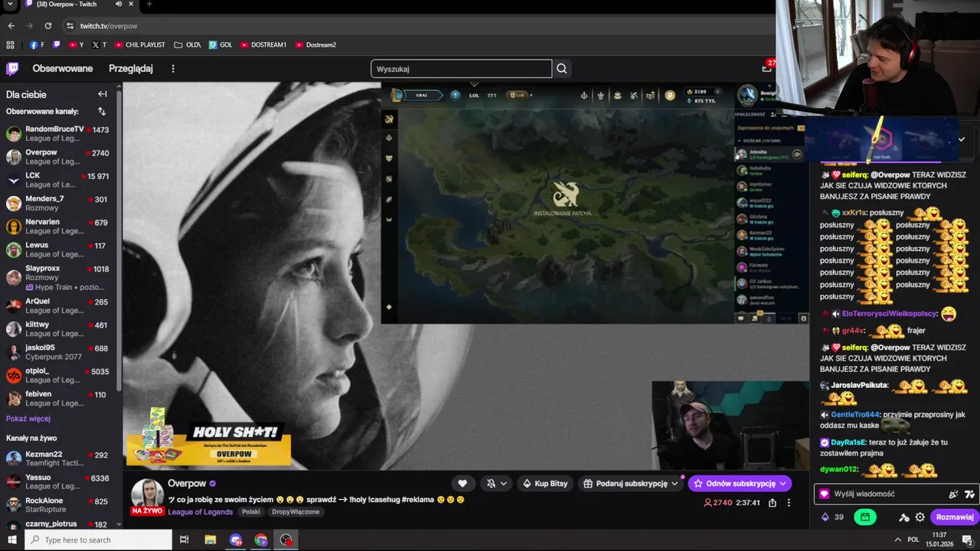The height and width of the screenshot is (551, 980).
Task: Mute the Overpow - Twitch tab audio
Action: pyautogui.click(x=119, y=4)
